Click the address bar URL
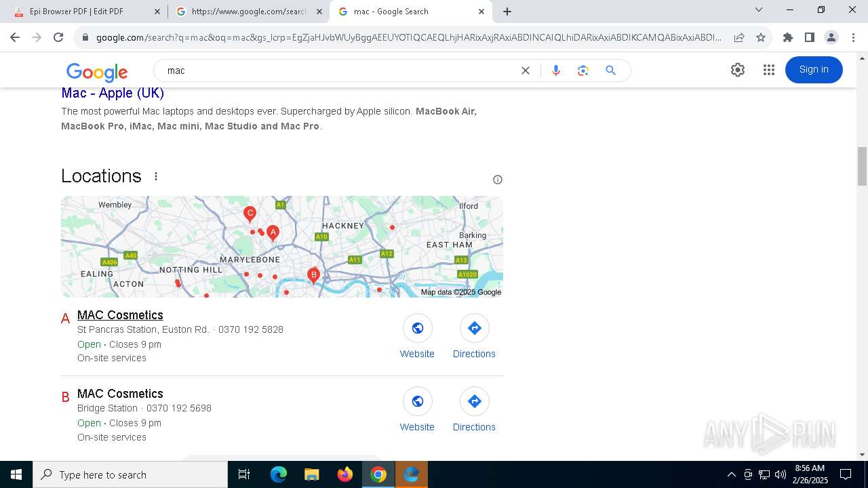This screenshot has width=868, height=488. (409, 37)
